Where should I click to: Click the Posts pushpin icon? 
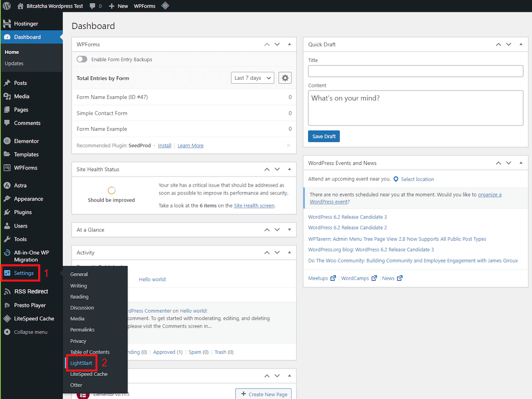[x=7, y=83]
